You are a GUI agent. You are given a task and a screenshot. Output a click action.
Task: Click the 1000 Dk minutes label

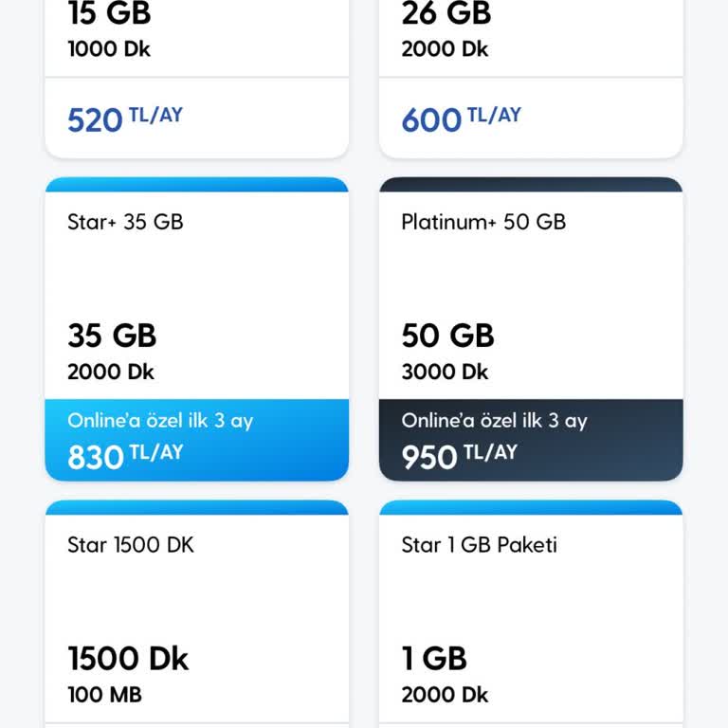click(x=109, y=49)
